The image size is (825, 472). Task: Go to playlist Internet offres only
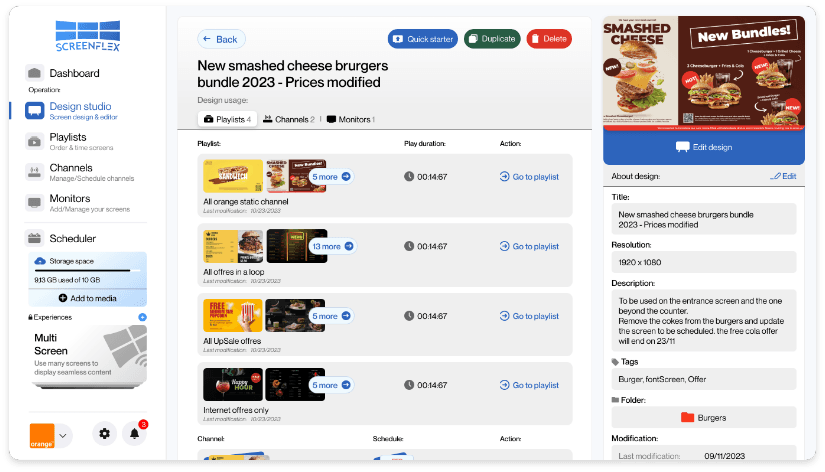[x=529, y=385]
